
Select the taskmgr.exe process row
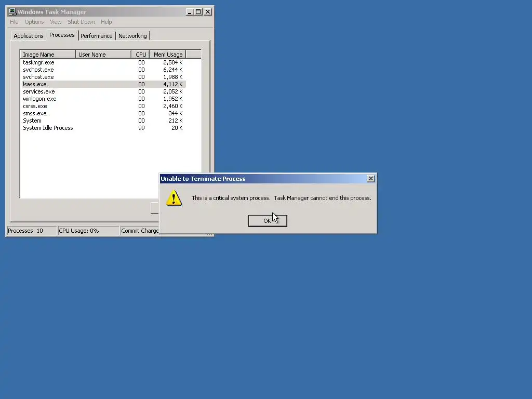coord(103,62)
